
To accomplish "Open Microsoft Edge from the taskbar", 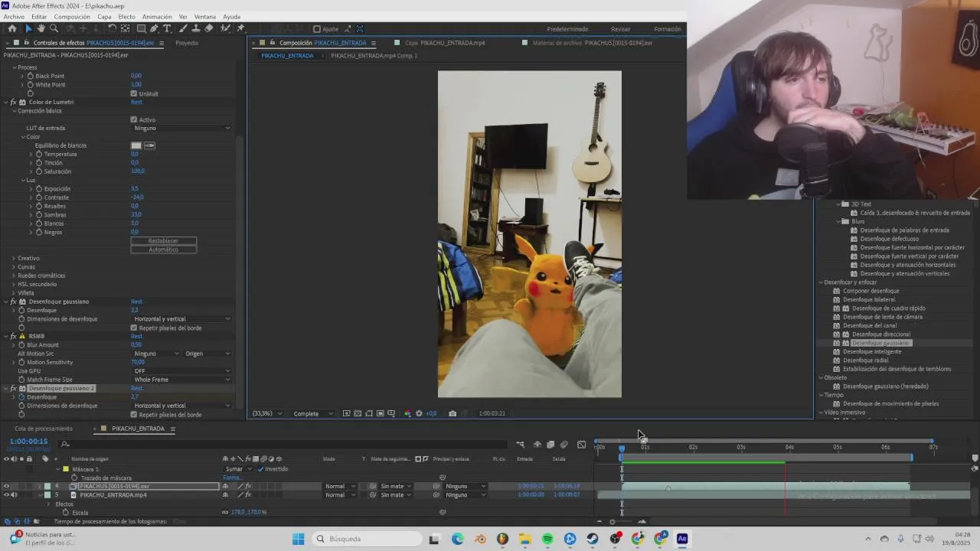I will (458, 539).
